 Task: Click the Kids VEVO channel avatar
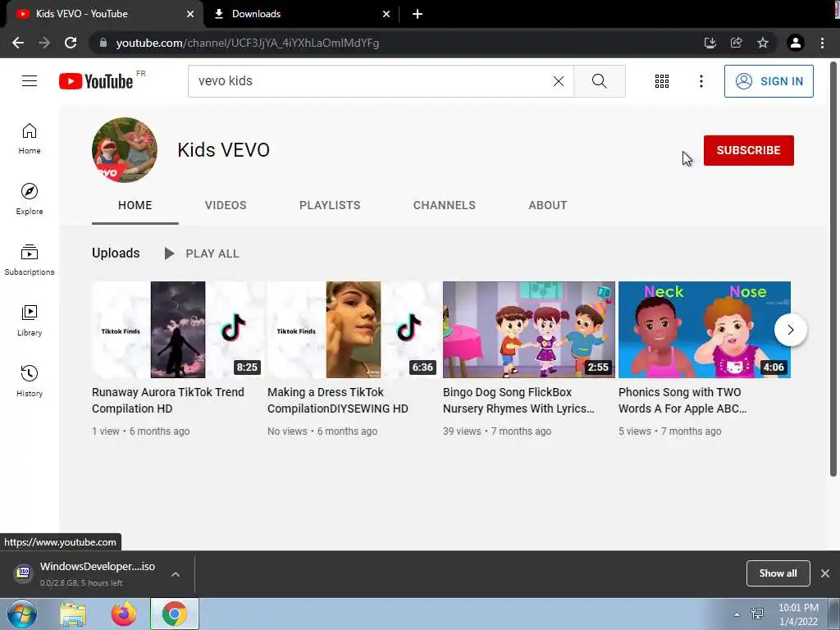tap(125, 150)
